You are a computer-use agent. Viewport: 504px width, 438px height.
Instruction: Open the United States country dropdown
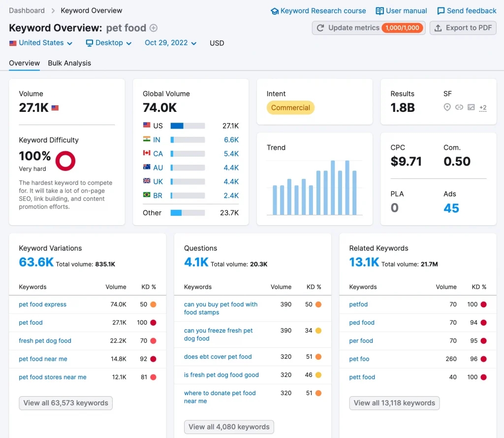[41, 43]
